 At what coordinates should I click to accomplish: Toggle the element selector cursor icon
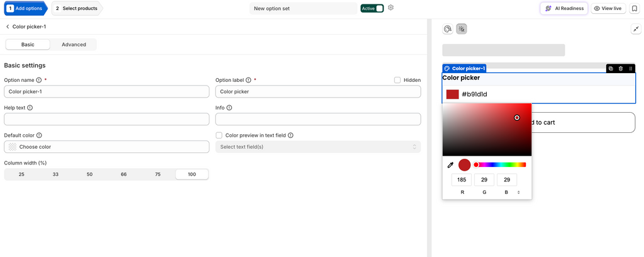pos(462,29)
